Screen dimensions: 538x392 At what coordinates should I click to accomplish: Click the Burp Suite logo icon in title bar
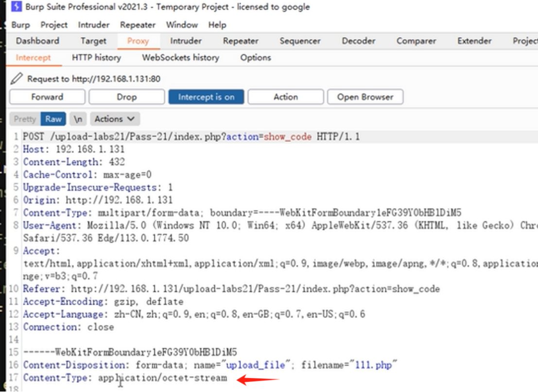click(17, 6)
